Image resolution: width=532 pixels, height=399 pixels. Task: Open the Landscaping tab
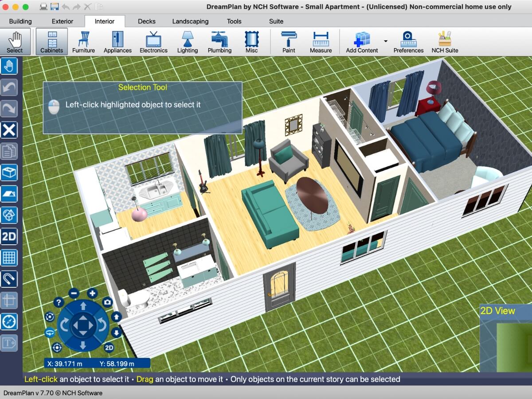click(190, 21)
